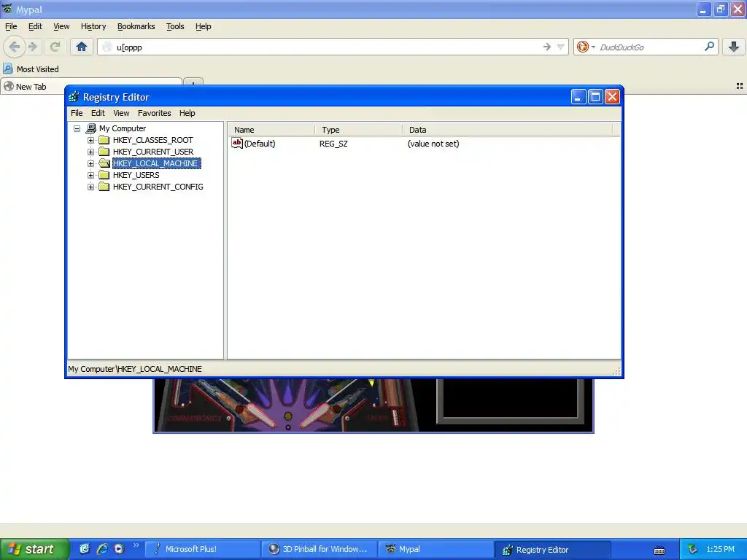The height and width of the screenshot is (560, 747).
Task: Select My Computer in registry tree
Action: click(x=123, y=128)
